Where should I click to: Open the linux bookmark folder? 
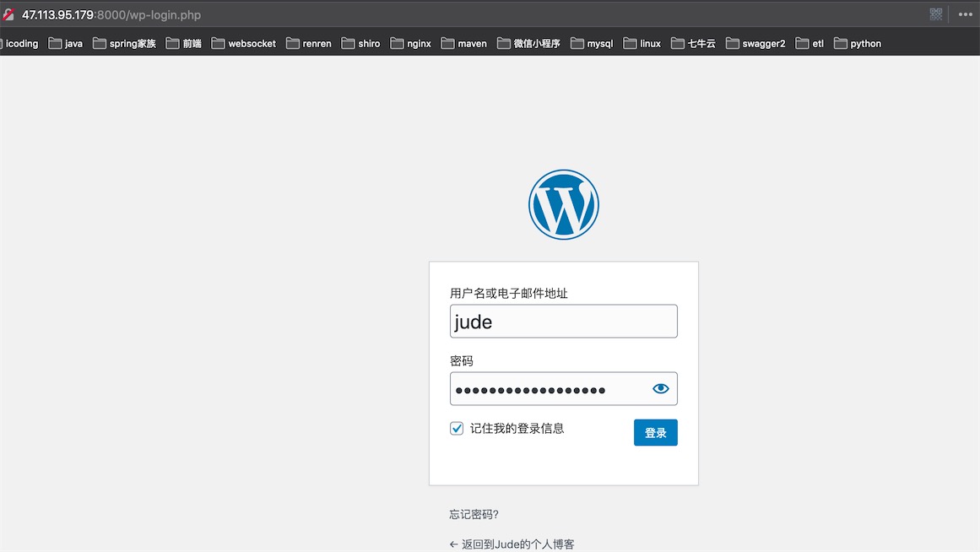pyautogui.click(x=642, y=44)
